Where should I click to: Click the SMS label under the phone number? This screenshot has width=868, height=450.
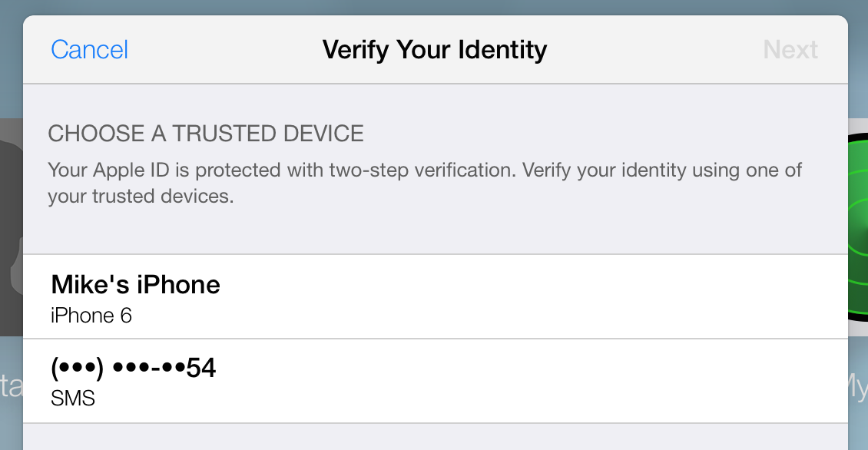pos(73,399)
